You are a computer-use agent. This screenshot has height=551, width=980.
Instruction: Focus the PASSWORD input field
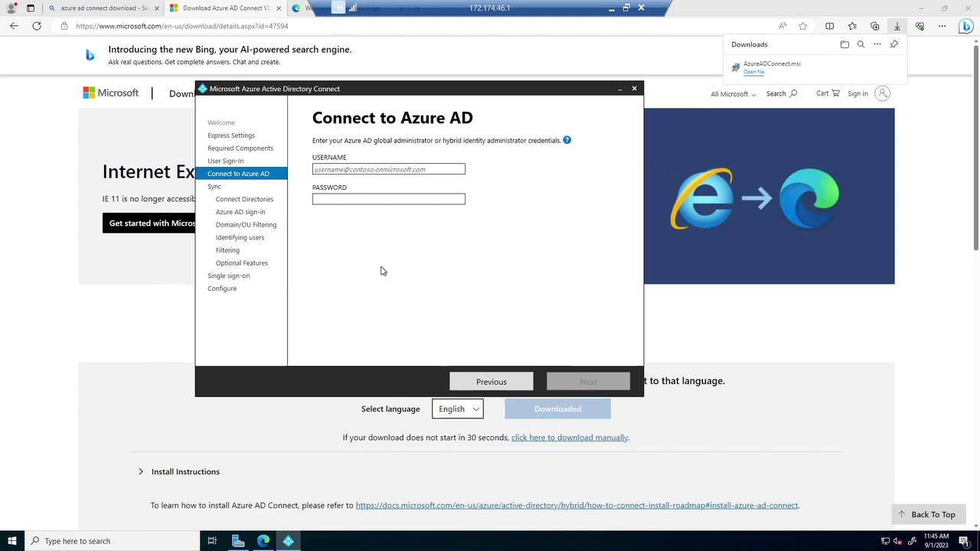tap(389, 199)
